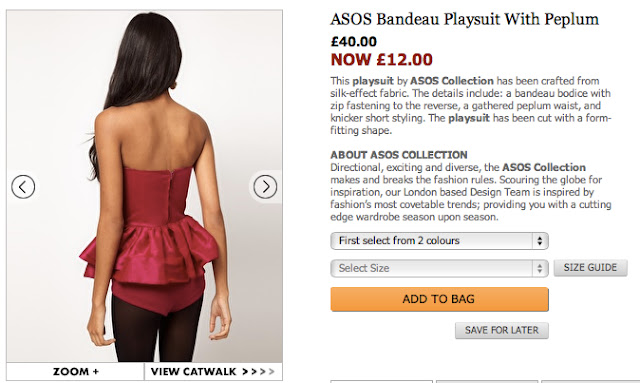
Task: Show the previous product photo with left arrow
Action: point(23,187)
